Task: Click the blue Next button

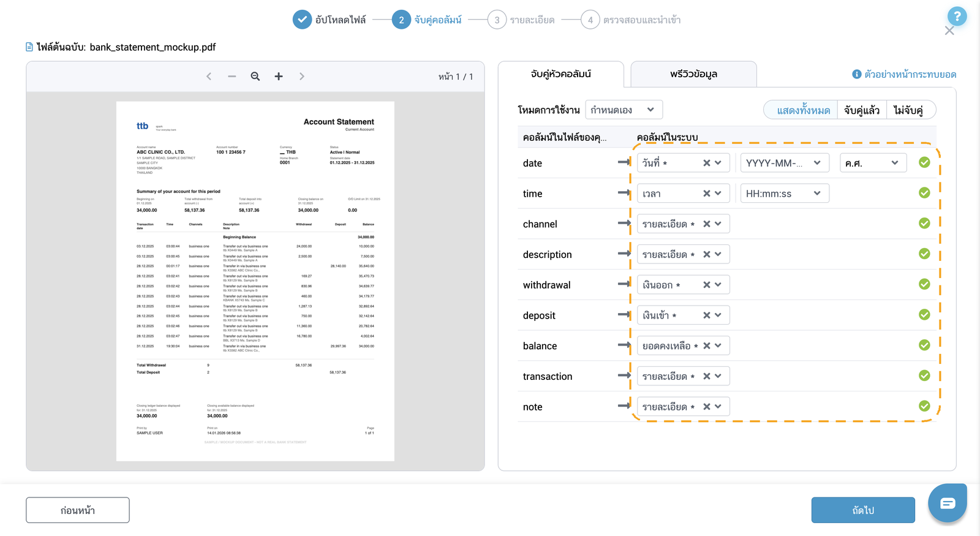Action: click(x=863, y=510)
